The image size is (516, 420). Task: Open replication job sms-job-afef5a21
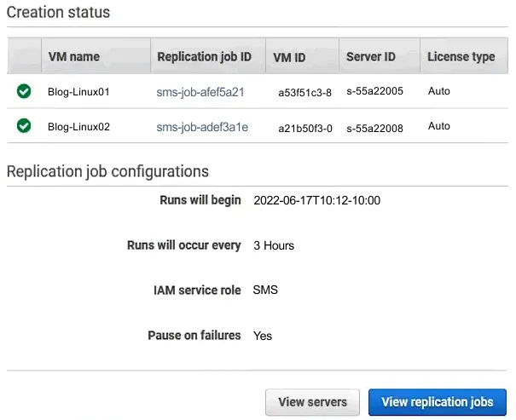[x=200, y=91]
